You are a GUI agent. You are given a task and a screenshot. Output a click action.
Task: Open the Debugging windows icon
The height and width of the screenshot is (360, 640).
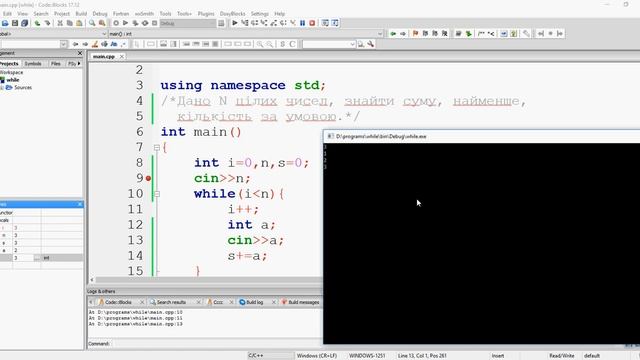pyautogui.click(x=325, y=23)
